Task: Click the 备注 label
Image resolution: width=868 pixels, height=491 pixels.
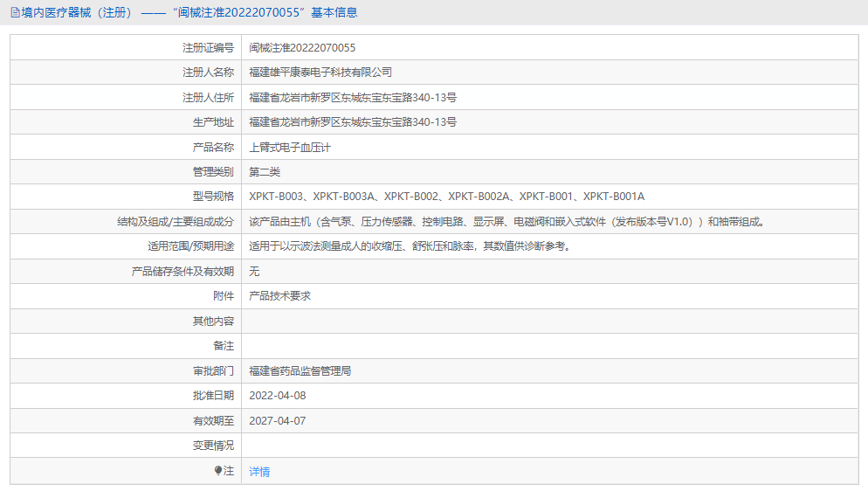Action: 224,345
